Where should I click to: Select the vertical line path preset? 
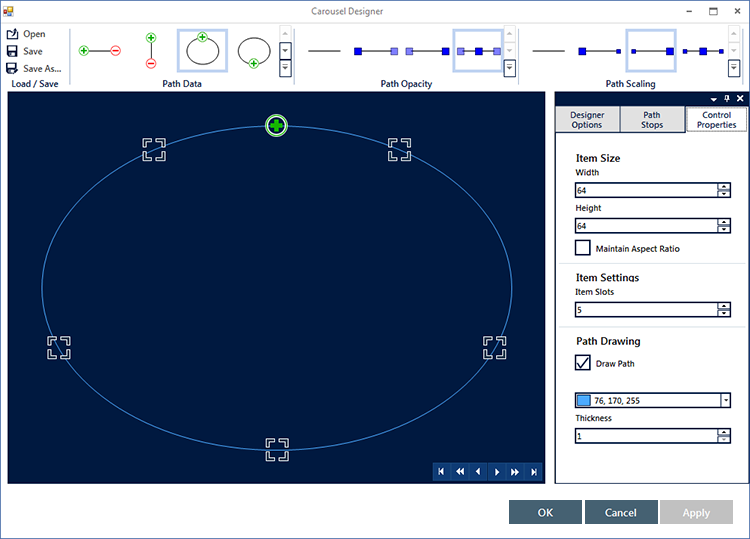[151, 50]
